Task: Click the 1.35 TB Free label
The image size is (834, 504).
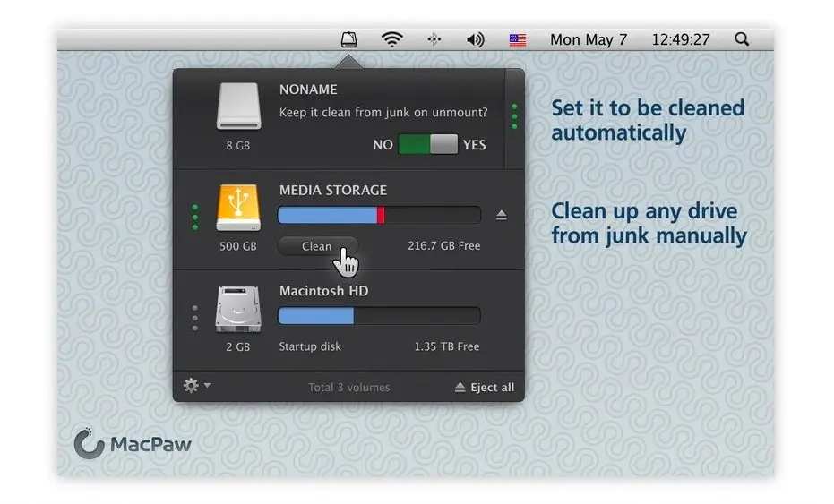Action: click(x=447, y=346)
